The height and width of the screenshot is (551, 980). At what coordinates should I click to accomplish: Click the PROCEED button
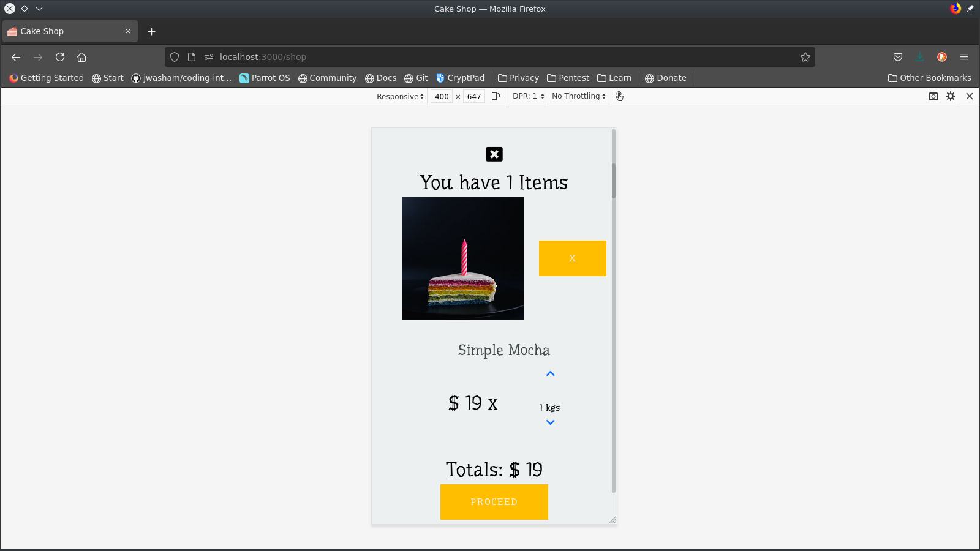[x=494, y=502]
